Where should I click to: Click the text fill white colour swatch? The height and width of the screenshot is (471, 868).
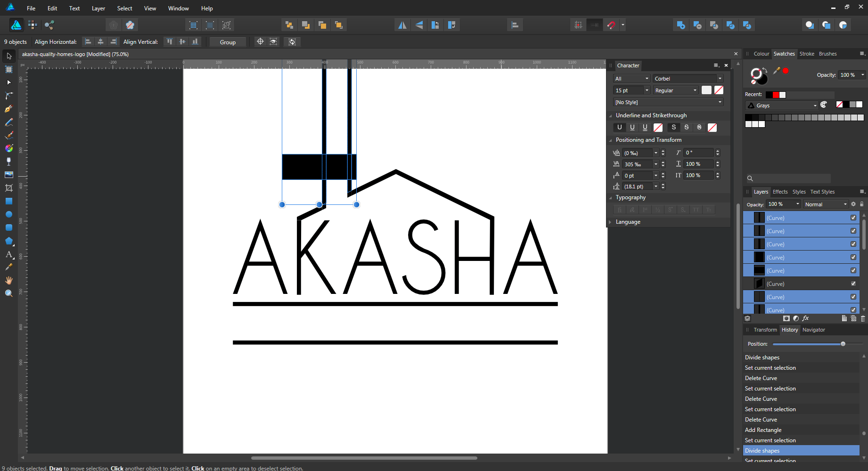tap(706, 90)
